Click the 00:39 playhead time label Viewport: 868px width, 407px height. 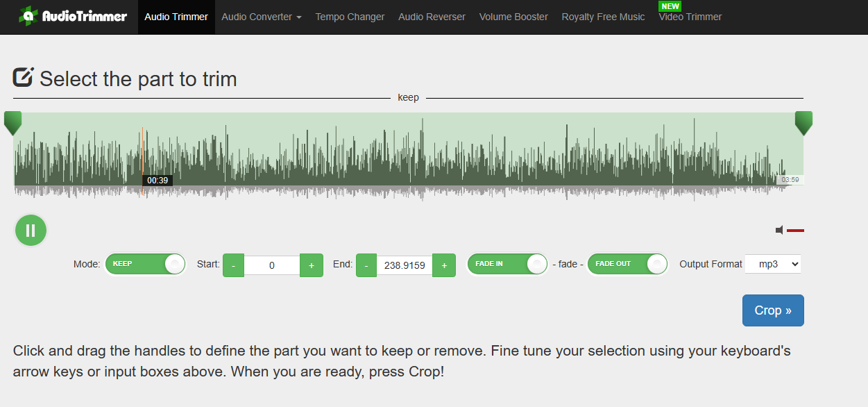point(158,181)
